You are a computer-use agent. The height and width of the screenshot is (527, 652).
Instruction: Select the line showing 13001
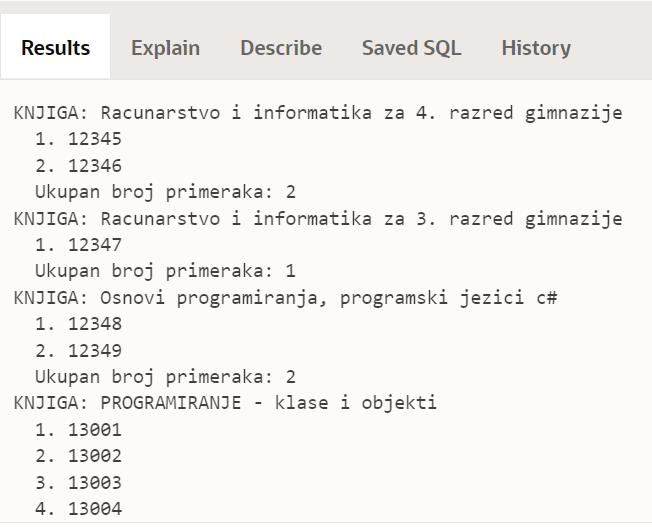[78, 430]
